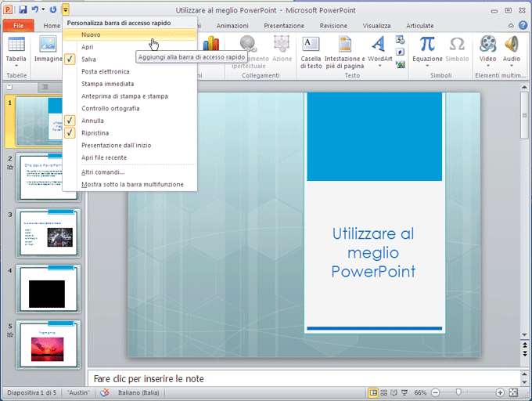Click zoom in plus button
Image resolution: width=532 pixels, height=401 pixels.
coord(500,392)
